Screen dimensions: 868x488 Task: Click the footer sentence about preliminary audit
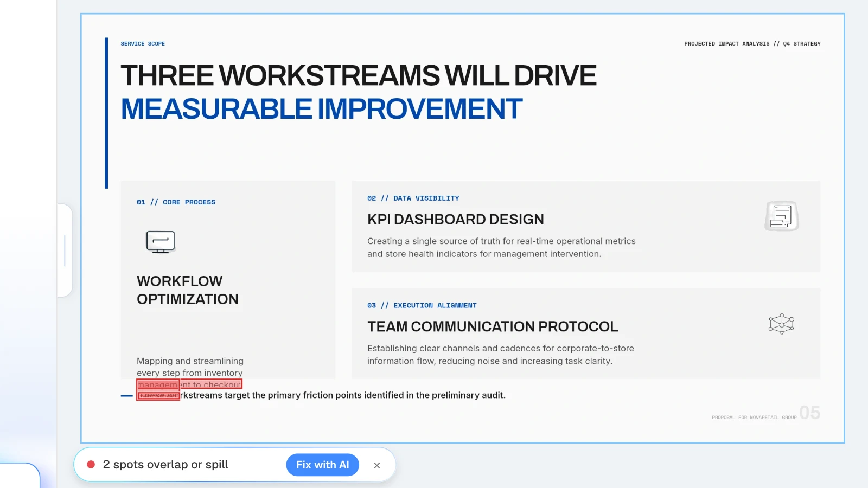click(x=322, y=395)
